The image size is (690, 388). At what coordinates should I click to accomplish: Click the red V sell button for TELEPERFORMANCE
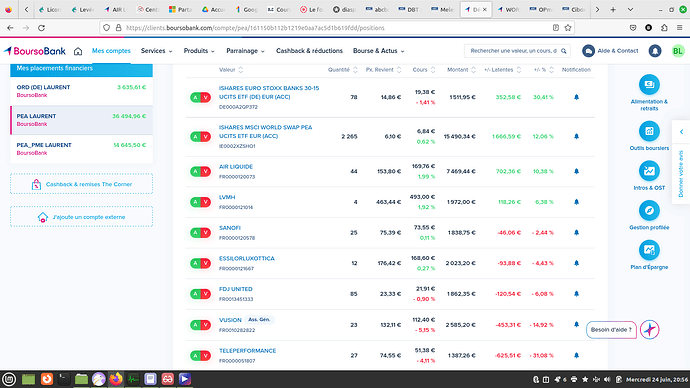[x=206, y=355]
